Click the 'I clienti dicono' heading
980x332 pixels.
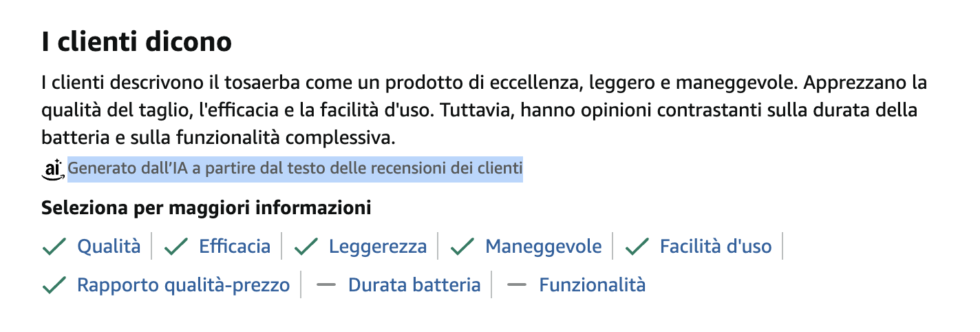(136, 43)
